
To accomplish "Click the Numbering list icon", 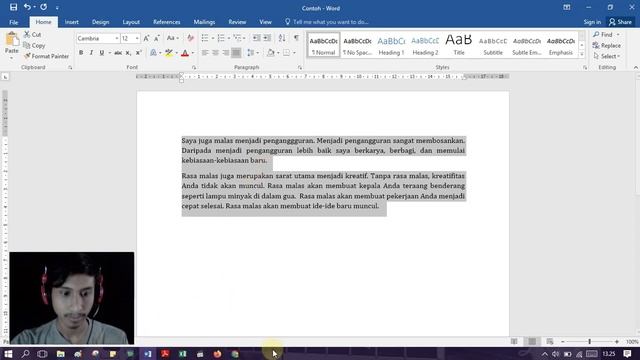I will [221, 38].
